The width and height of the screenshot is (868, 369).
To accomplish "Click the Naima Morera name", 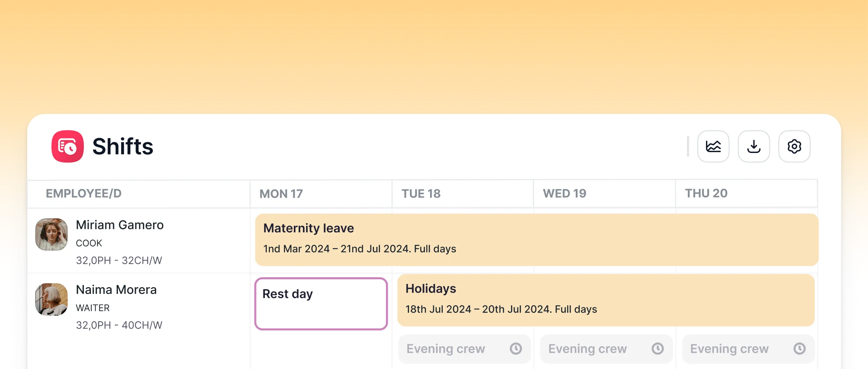I will (116, 290).
